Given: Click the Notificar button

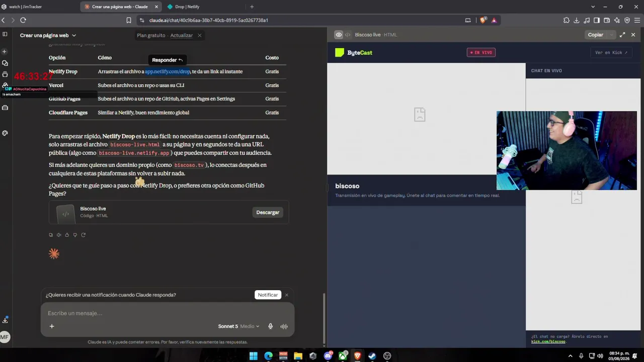Looking at the screenshot, I should coord(268,295).
